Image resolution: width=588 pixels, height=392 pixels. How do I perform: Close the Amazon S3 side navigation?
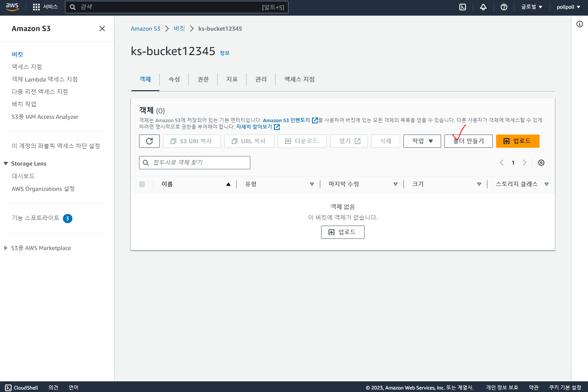pos(102,29)
